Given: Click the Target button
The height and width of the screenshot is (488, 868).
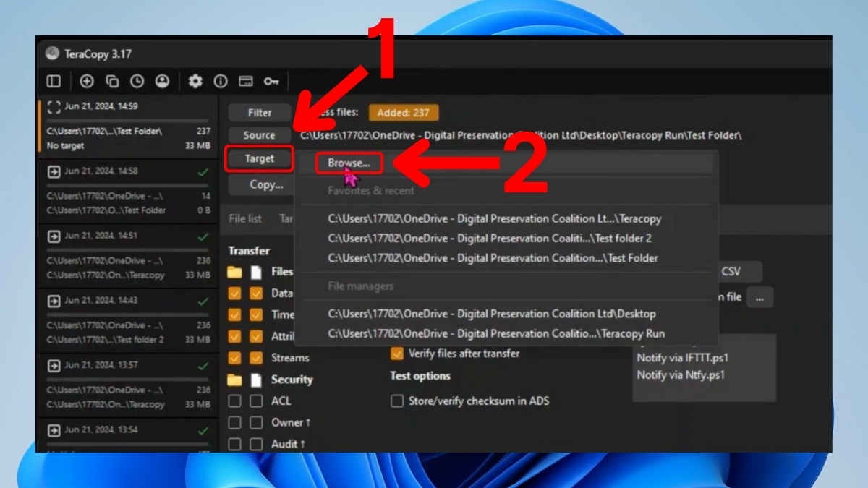Looking at the screenshot, I should [x=260, y=159].
